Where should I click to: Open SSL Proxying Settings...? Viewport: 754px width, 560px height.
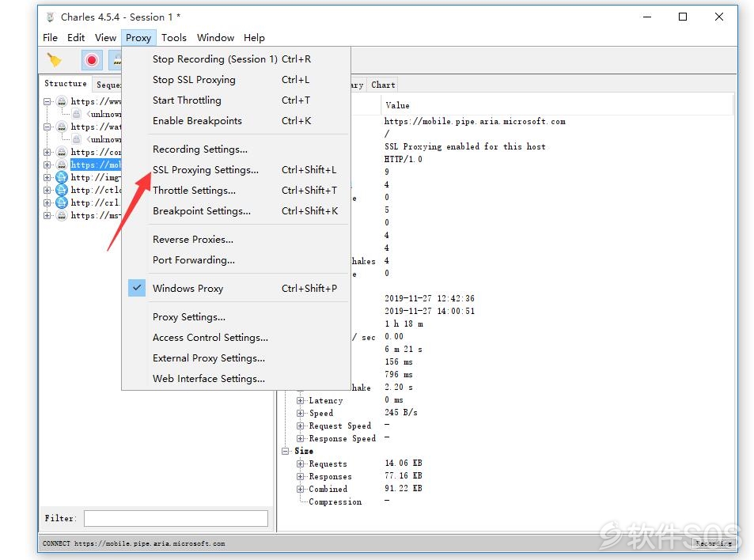[236, 170]
